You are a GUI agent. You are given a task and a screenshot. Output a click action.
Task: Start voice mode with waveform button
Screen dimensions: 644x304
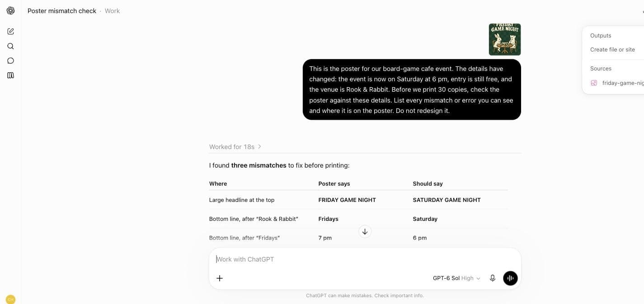point(510,278)
